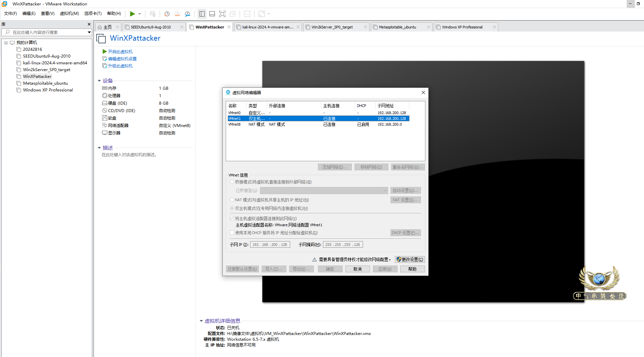Switch to the SEEDUbuntu9-Aug-2010 tab

151,27
